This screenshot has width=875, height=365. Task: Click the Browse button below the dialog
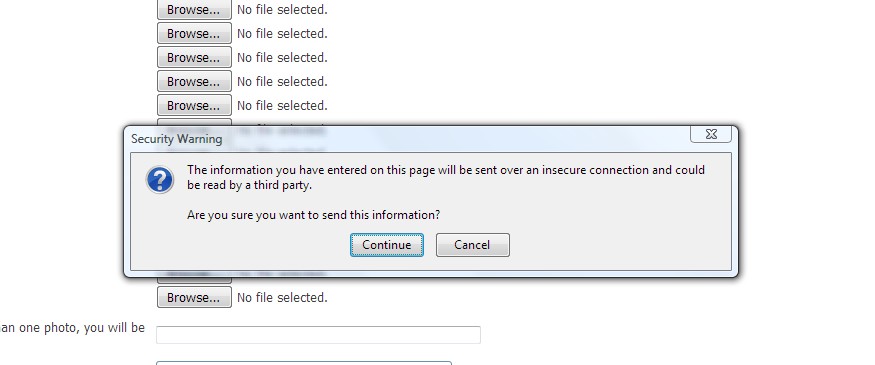pos(194,297)
